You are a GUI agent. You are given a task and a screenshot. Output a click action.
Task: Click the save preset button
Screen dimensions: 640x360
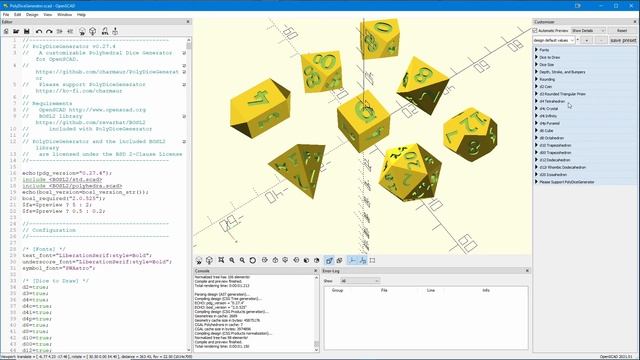pos(623,40)
